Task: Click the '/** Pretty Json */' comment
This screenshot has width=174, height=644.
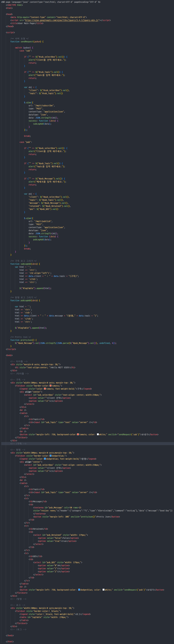Action: click(21, 337)
